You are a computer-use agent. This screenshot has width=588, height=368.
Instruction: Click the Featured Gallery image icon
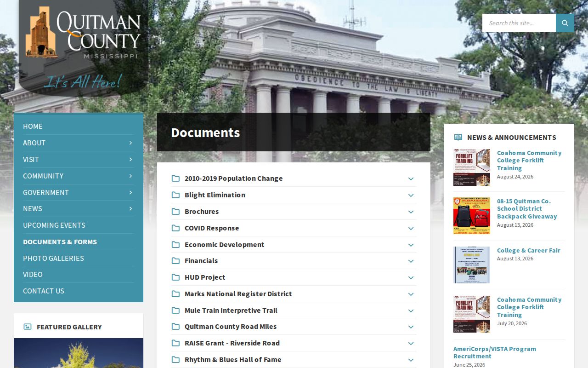click(28, 327)
